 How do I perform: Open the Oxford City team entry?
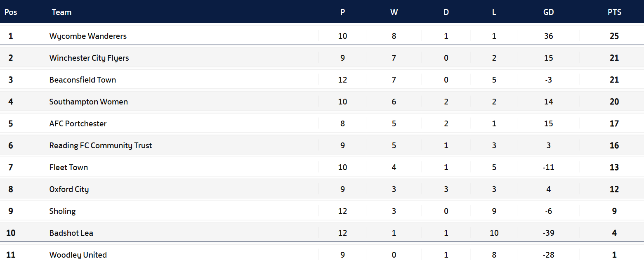click(x=69, y=189)
